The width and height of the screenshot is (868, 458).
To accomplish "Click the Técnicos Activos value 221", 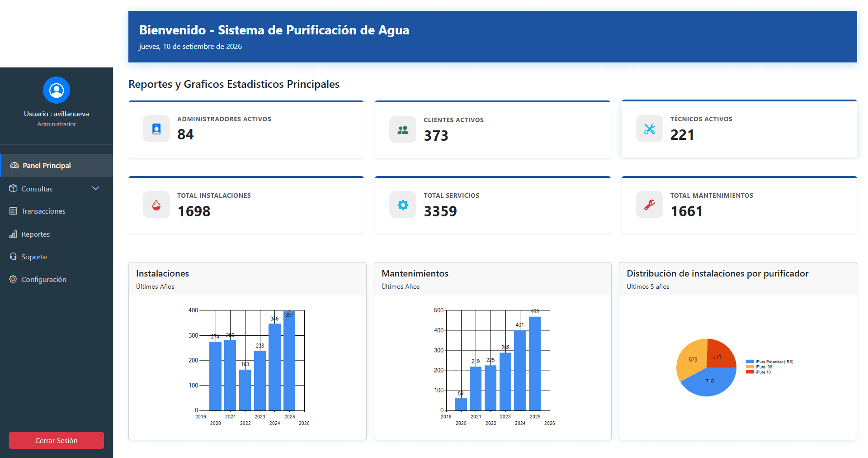I will pyautogui.click(x=682, y=135).
